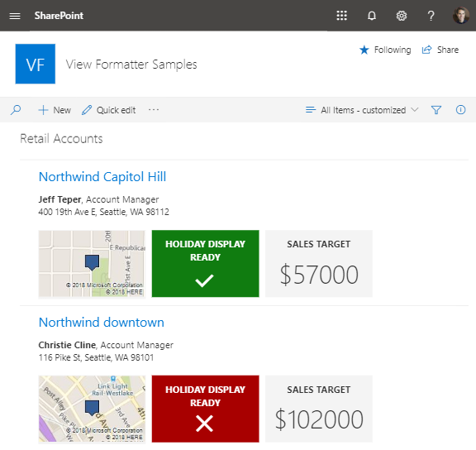Click the Capitol Hill map thumbnail
This screenshot has width=476, height=450.
pyautogui.click(x=92, y=263)
